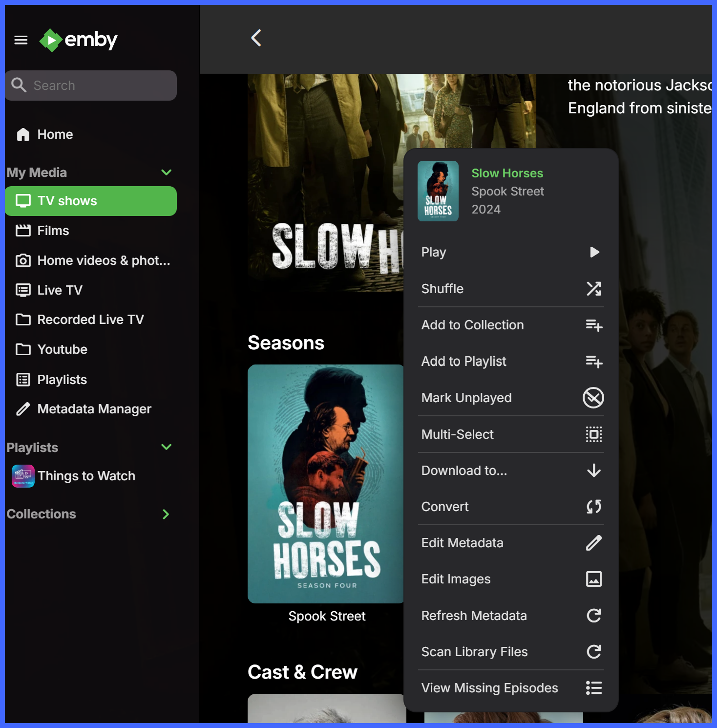
Task: Select Edit Metadata menu entry
Action: click(511, 543)
